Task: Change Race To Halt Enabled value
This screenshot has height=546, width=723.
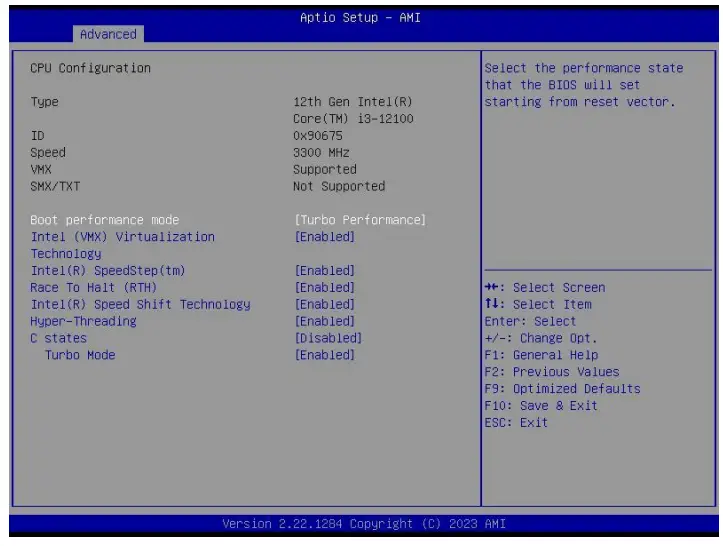Action: pos(325,288)
